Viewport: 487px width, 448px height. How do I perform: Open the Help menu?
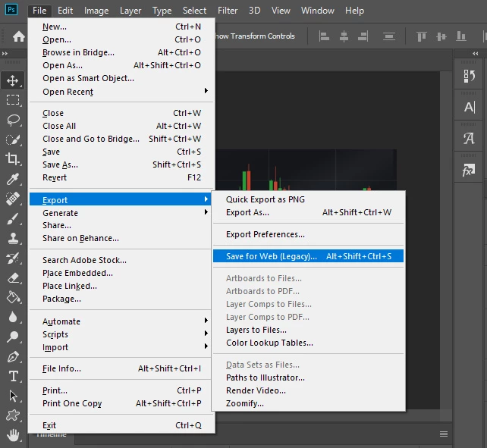(354, 11)
